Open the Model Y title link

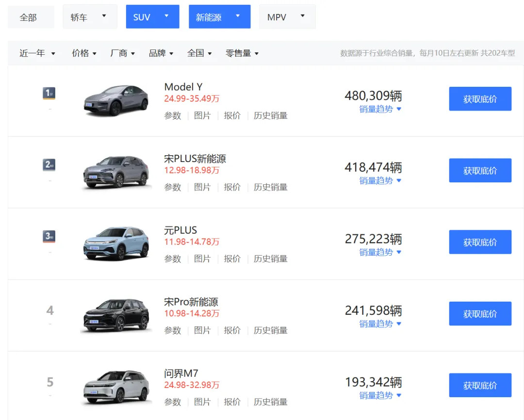(183, 87)
